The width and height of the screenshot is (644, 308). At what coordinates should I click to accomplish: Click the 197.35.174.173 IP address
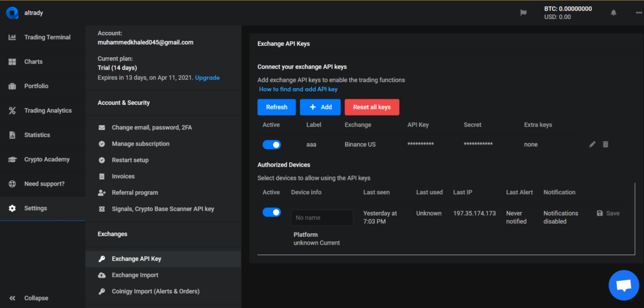(474, 214)
